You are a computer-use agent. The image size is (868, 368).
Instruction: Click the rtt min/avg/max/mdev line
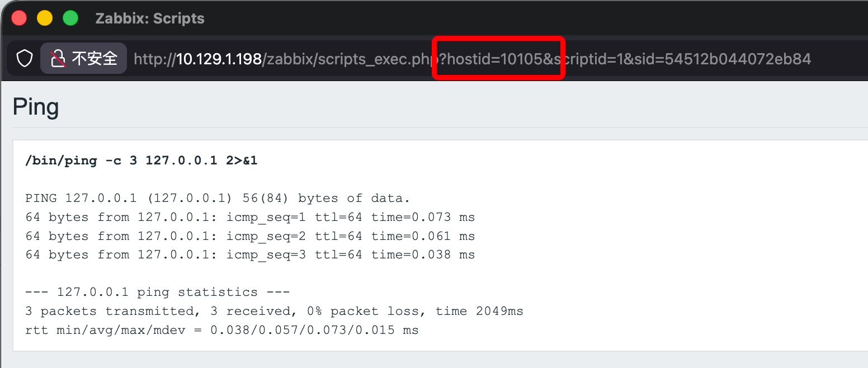tap(221, 330)
